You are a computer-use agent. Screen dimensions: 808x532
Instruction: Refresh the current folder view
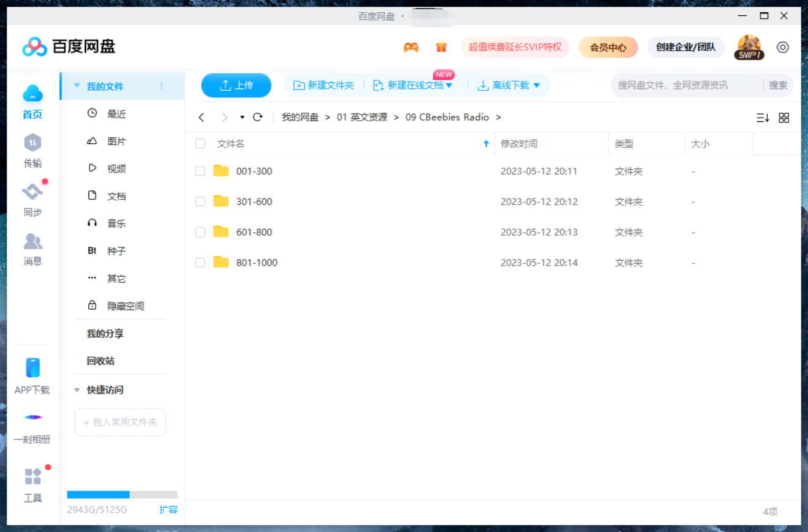point(257,117)
